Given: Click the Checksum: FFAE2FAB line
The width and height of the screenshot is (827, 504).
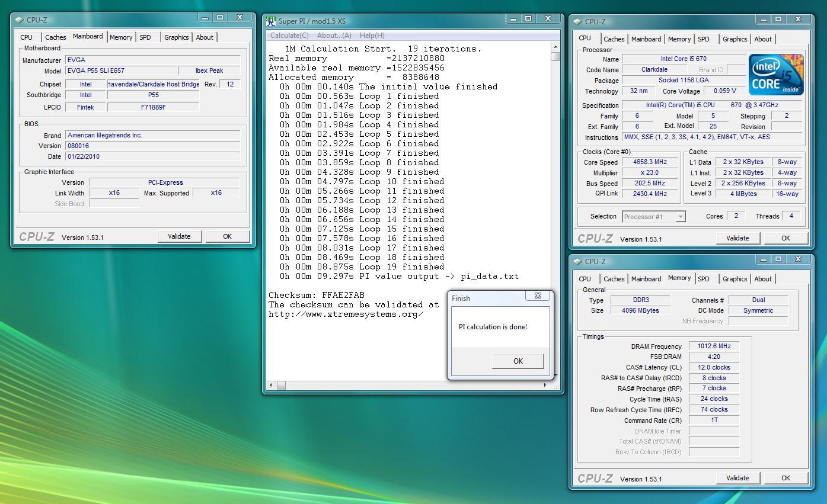Looking at the screenshot, I should click(x=317, y=295).
